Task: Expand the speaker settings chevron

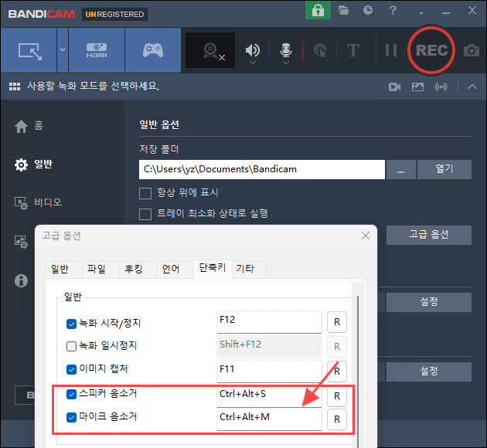Action: point(253,63)
